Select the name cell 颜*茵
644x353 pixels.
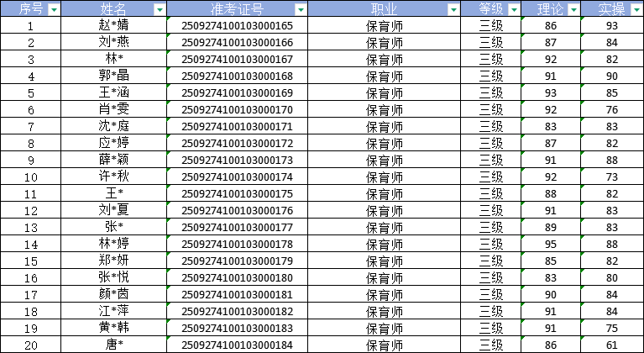114,294
